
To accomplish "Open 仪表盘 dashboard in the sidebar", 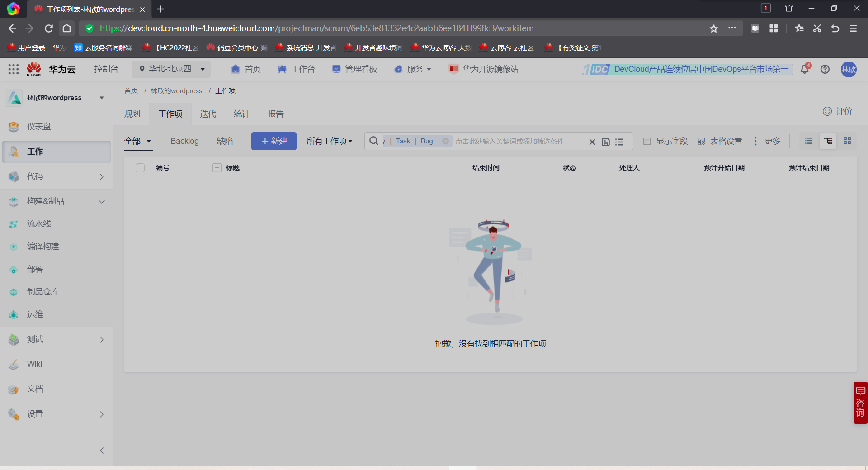I will point(57,127).
